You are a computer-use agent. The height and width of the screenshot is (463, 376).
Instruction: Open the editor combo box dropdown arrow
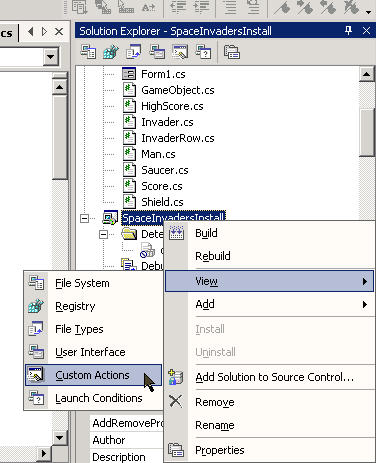(51, 56)
